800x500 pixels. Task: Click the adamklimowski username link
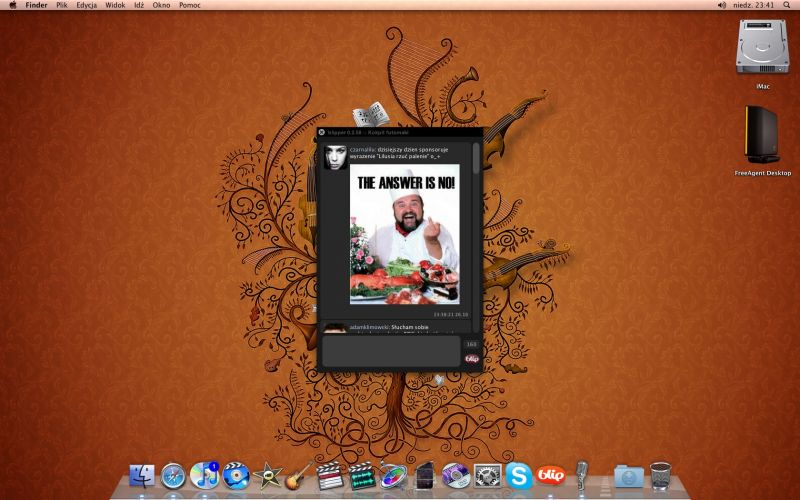pos(369,327)
